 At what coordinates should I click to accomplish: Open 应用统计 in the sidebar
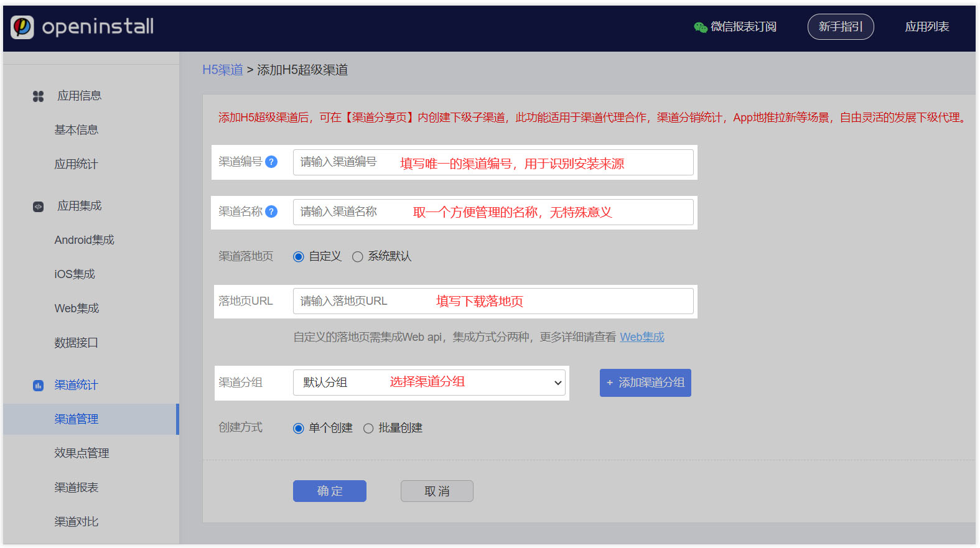point(76,164)
